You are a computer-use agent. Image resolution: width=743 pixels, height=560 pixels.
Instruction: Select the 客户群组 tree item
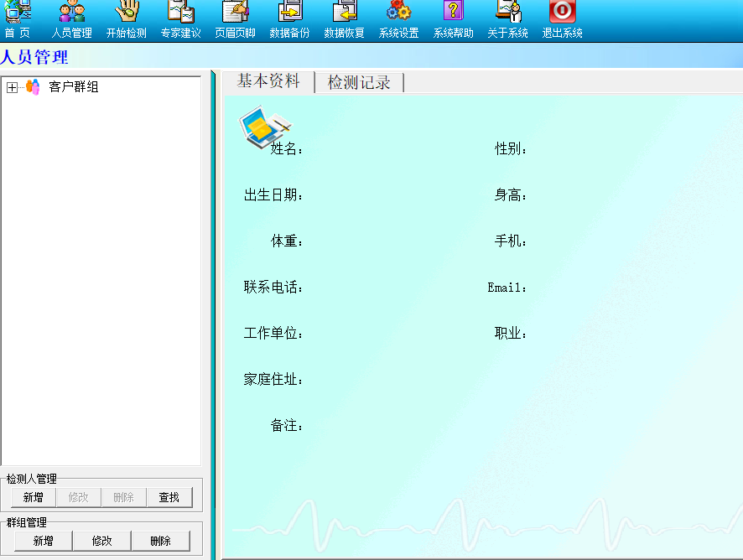pyautogui.click(x=73, y=87)
